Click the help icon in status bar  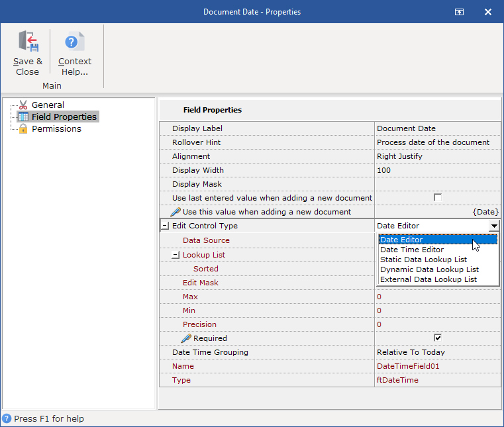click(x=7, y=418)
